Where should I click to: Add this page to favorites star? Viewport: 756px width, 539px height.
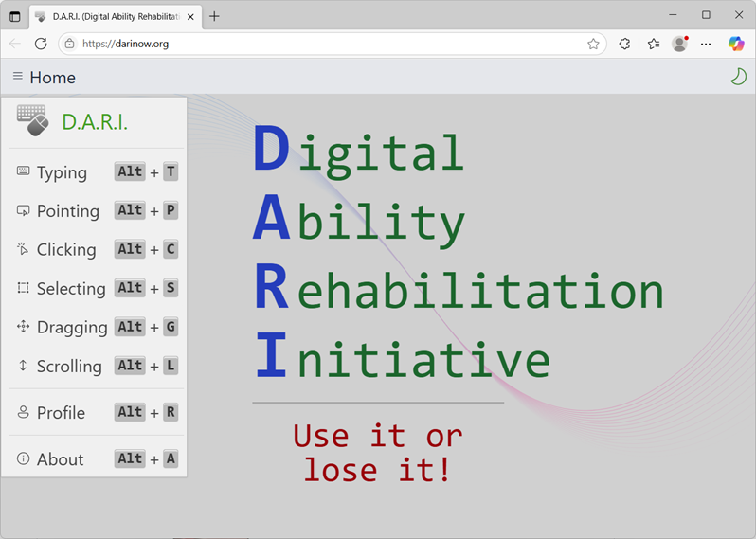click(593, 44)
